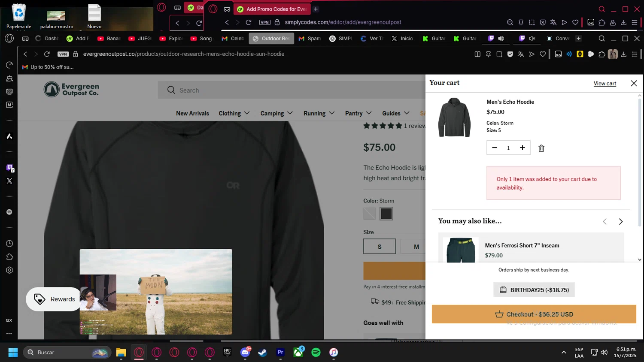Choose the dark Storm color swatch
Image resolution: width=644 pixels, height=362 pixels.
pos(386,214)
